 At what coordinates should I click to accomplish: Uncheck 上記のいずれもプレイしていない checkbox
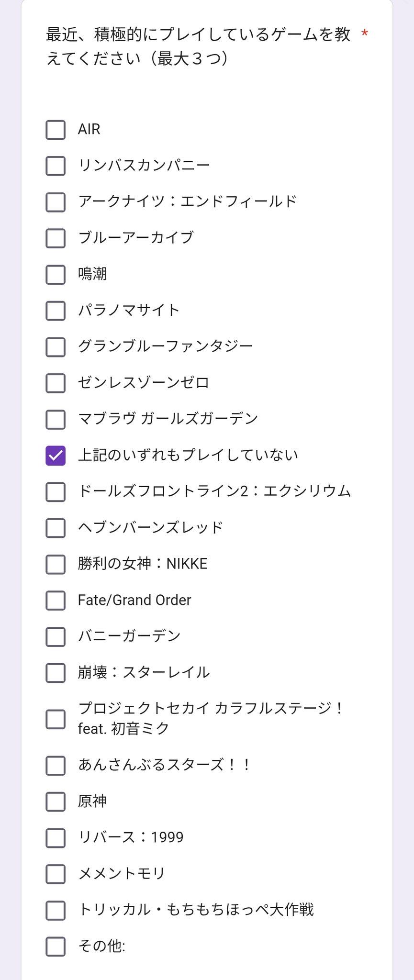tap(56, 455)
